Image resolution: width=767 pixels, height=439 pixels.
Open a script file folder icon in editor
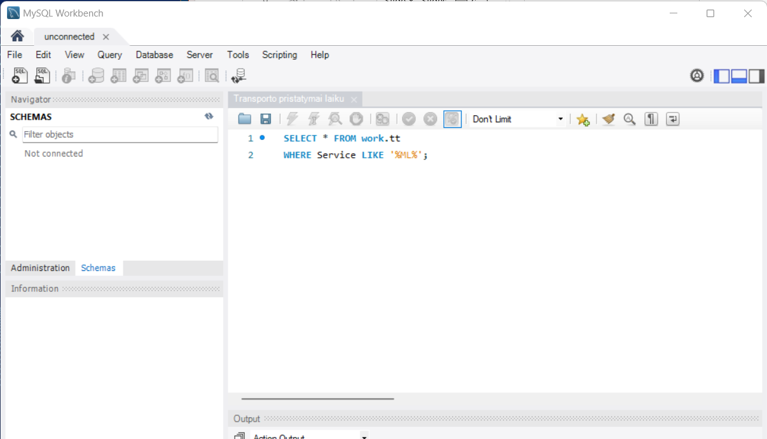[x=245, y=119]
